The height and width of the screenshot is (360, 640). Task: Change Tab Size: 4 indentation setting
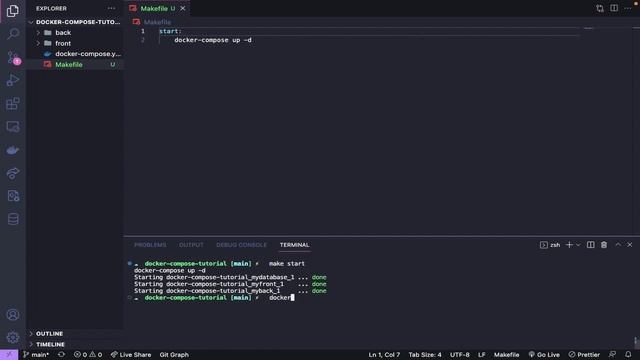[x=425, y=355]
